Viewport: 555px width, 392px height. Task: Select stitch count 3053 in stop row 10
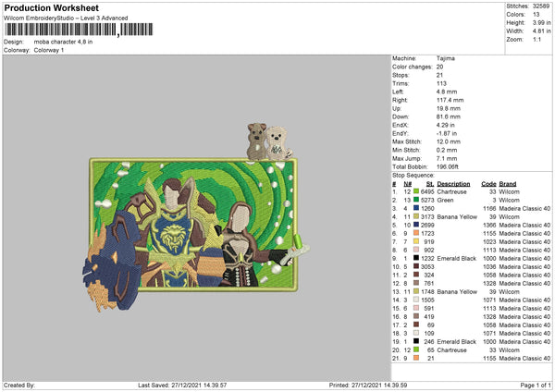(427, 267)
